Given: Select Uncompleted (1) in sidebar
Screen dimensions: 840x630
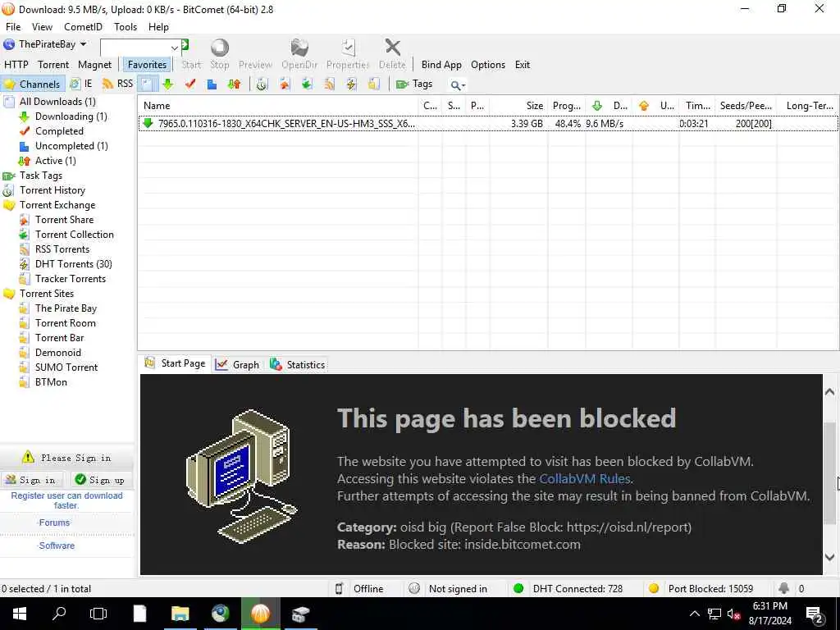Looking at the screenshot, I should (x=71, y=146).
